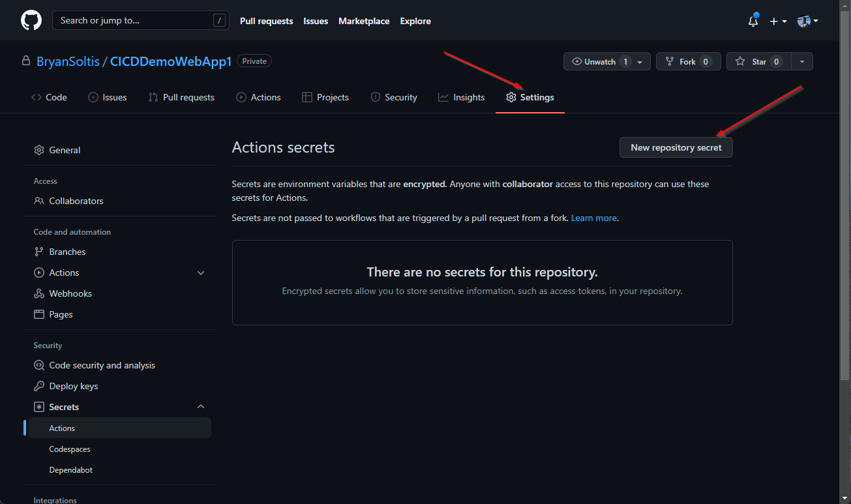Switch to the Insights tab
This screenshot has width=851, height=504.
pyautogui.click(x=462, y=97)
